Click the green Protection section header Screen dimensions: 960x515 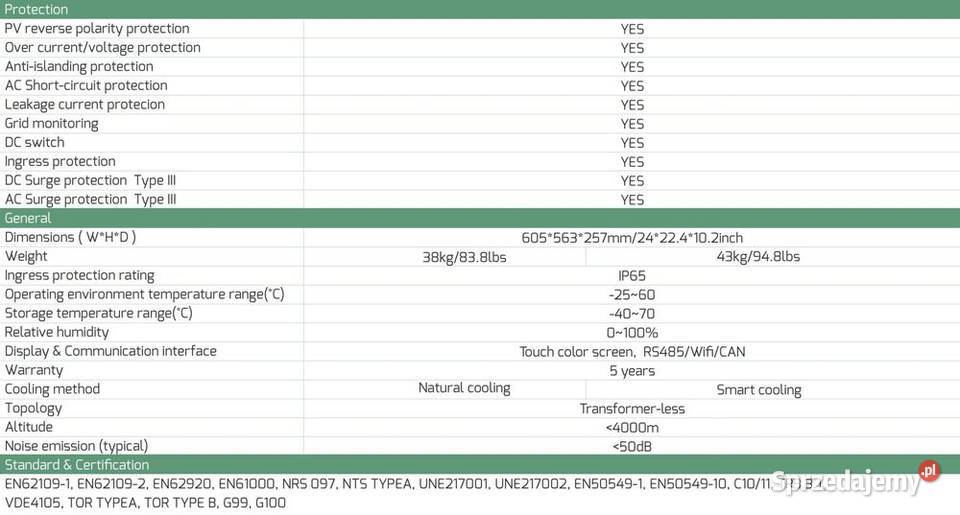point(37,9)
